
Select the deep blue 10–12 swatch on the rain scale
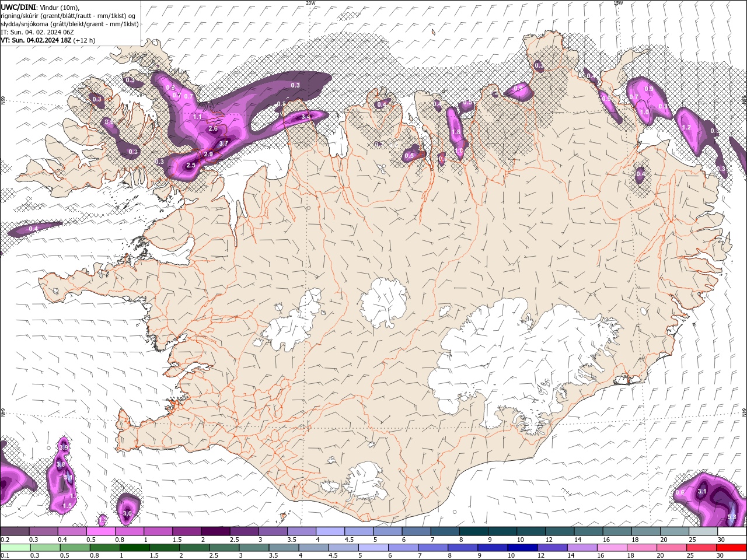(522, 548)
